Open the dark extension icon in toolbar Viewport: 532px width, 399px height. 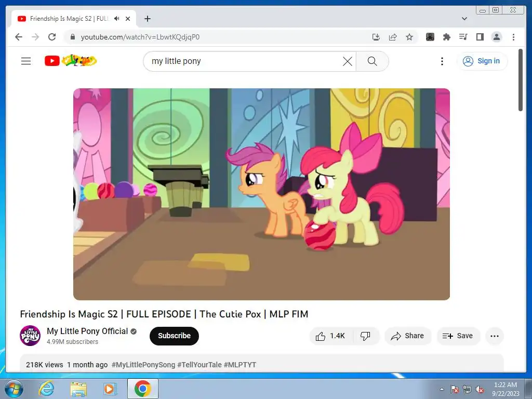pos(430,37)
